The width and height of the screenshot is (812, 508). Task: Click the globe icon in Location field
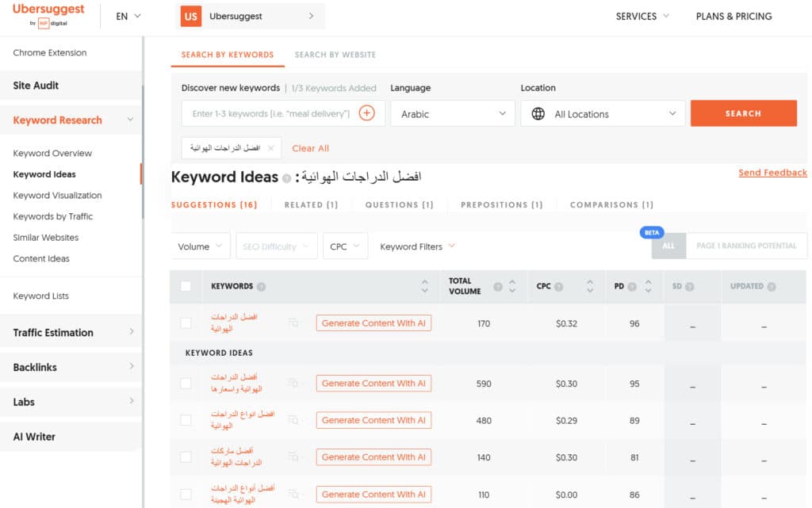click(538, 114)
